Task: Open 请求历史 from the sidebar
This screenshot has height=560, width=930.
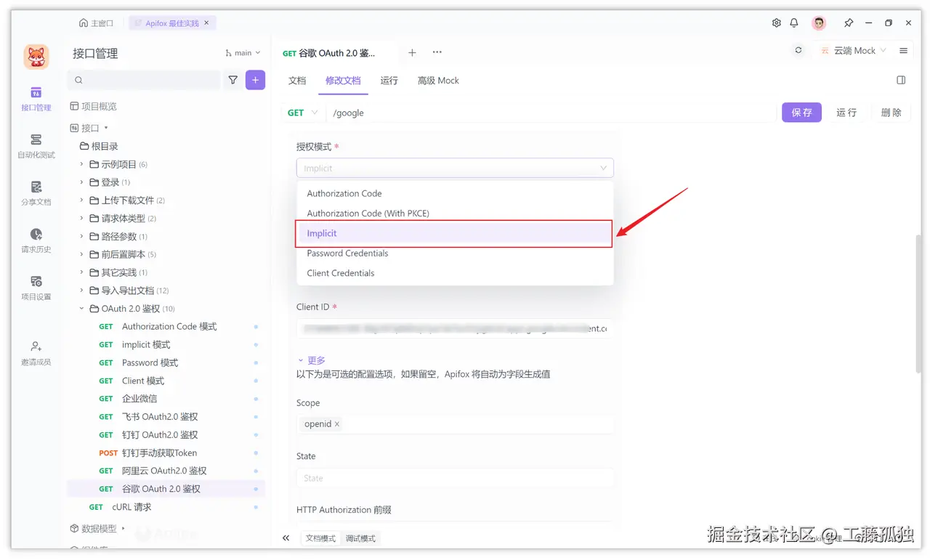Action: (x=35, y=241)
